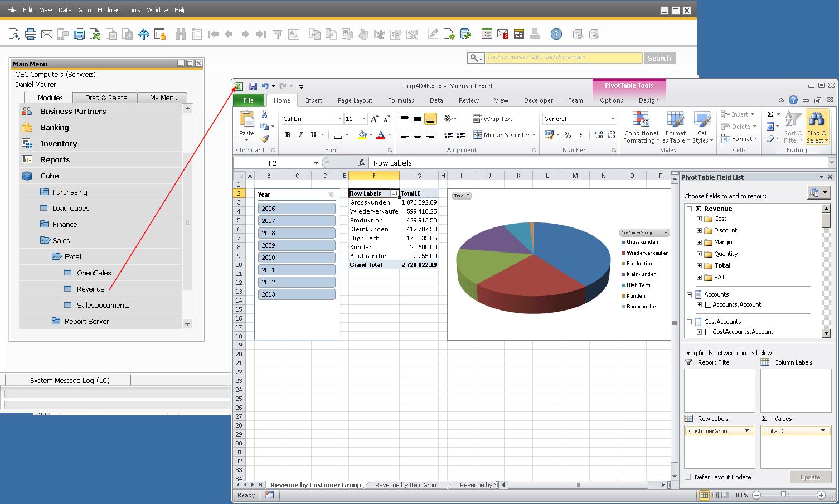Screen dimensions: 839x504
Task: Open Conditional Formatting menu
Action: (x=641, y=127)
